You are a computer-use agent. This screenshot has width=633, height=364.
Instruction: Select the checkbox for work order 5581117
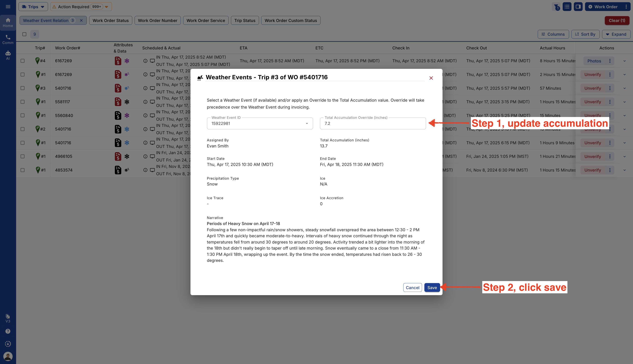pyautogui.click(x=23, y=102)
